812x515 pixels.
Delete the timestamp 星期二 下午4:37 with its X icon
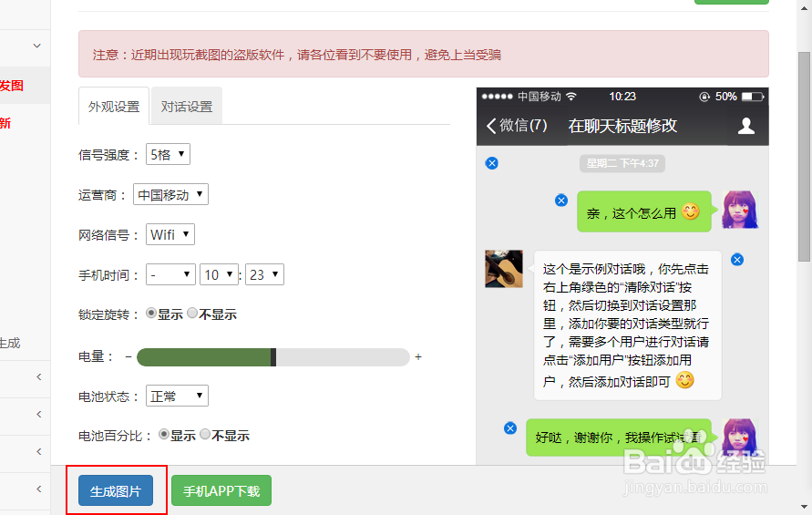click(x=492, y=164)
